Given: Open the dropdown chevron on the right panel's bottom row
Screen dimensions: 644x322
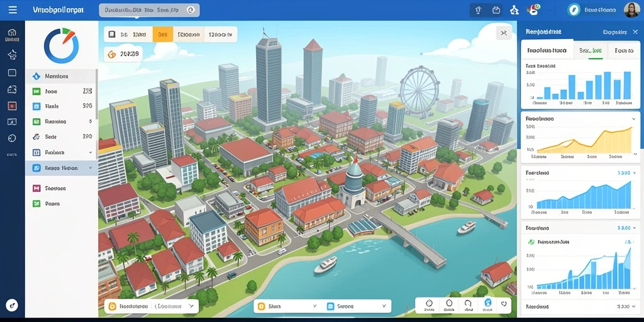Looking at the screenshot, I should [x=634, y=306].
